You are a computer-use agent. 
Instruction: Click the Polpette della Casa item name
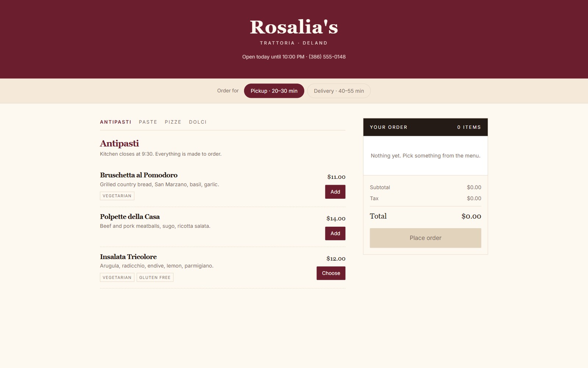tap(130, 217)
